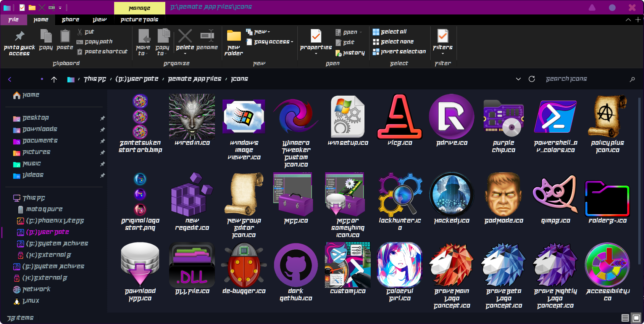Collapse the ribbon with the chevron

point(628,20)
